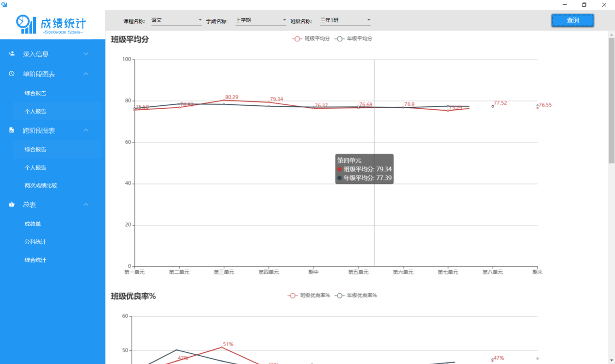Click the 51% label on lower chart

click(228, 344)
